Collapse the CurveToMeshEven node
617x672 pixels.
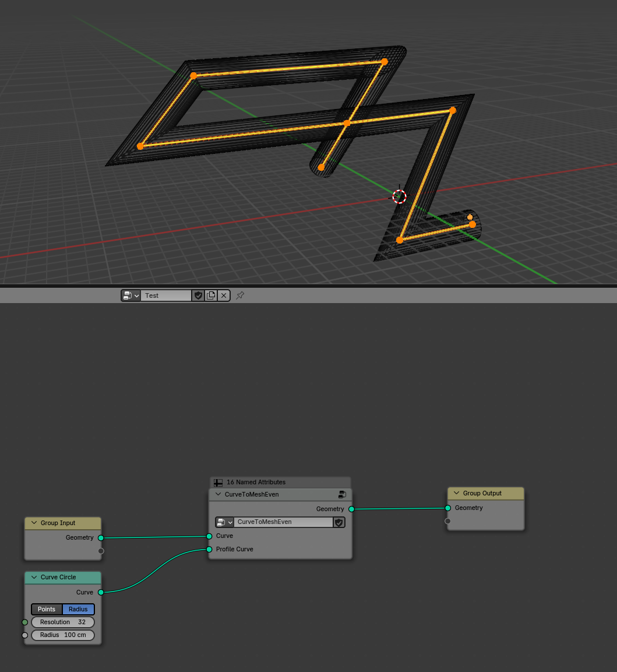coord(218,494)
